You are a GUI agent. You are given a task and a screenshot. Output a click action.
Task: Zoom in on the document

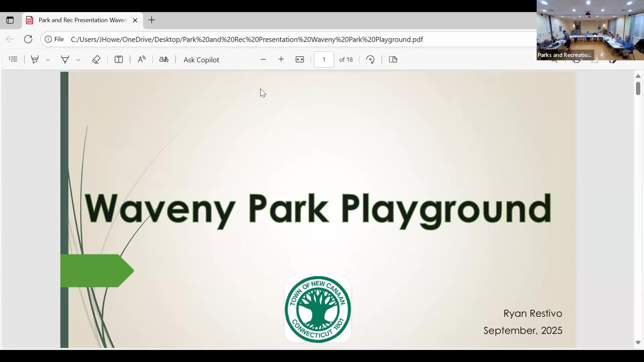pyautogui.click(x=281, y=59)
